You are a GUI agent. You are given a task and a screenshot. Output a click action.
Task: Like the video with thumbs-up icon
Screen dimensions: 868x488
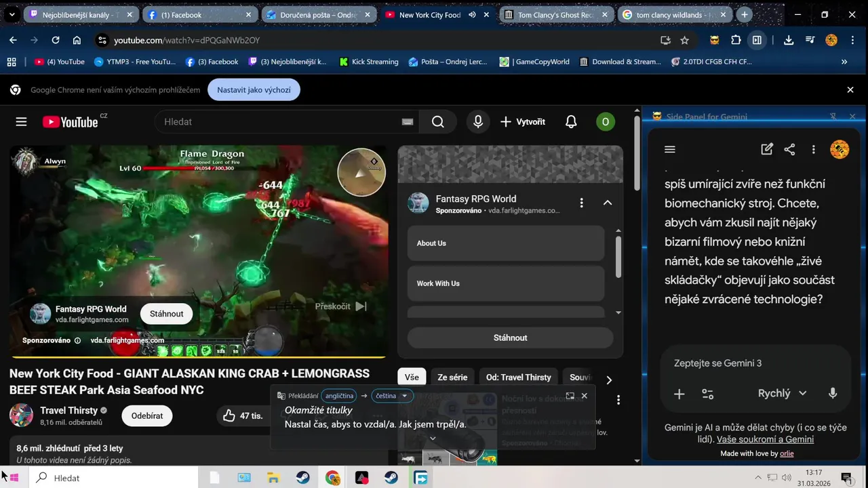[x=229, y=415]
